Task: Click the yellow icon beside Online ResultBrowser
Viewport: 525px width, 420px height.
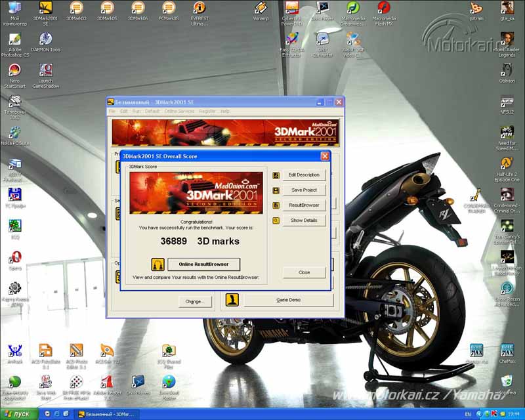Action: click(x=157, y=264)
